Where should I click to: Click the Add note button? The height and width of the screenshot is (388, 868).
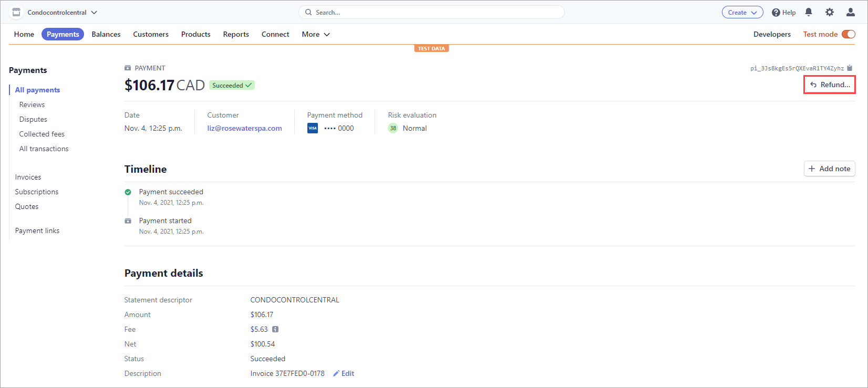click(x=830, y=169)
